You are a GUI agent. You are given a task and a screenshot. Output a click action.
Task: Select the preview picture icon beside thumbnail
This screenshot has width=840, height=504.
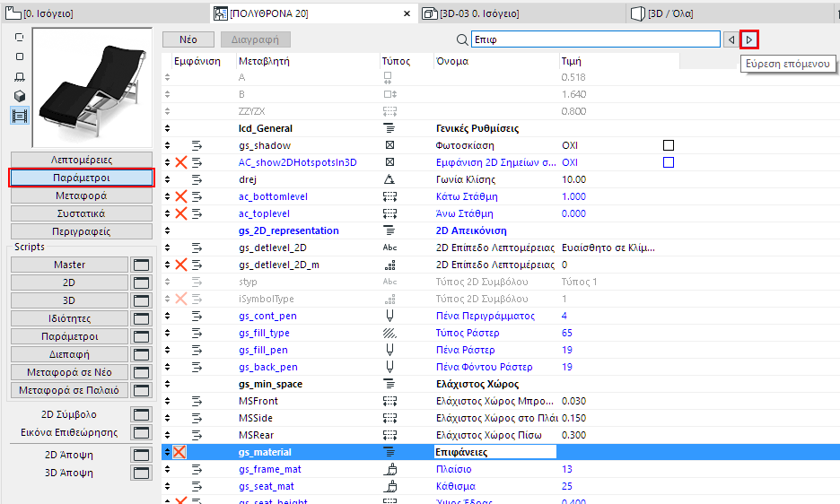tap(19, 116)
